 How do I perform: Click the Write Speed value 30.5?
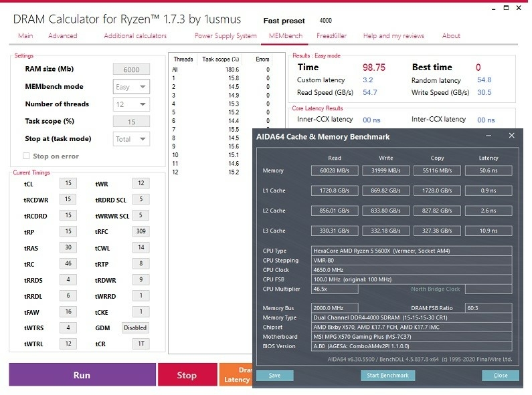point(484,92)
